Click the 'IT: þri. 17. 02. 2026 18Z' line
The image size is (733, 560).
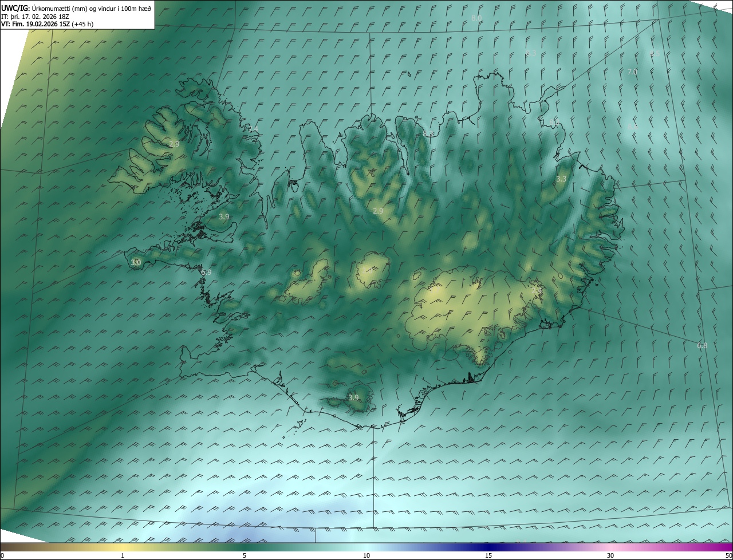tap(36, 17)
